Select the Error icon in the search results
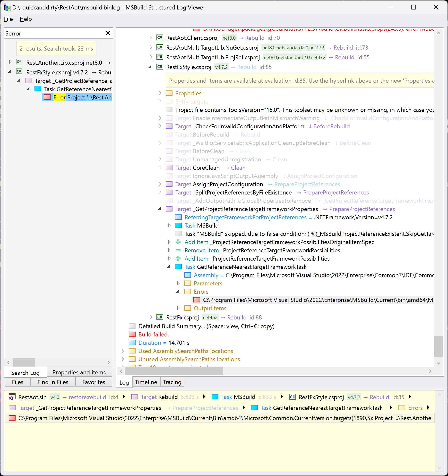Viewport: 448px width, 476px height. point(47,97)
